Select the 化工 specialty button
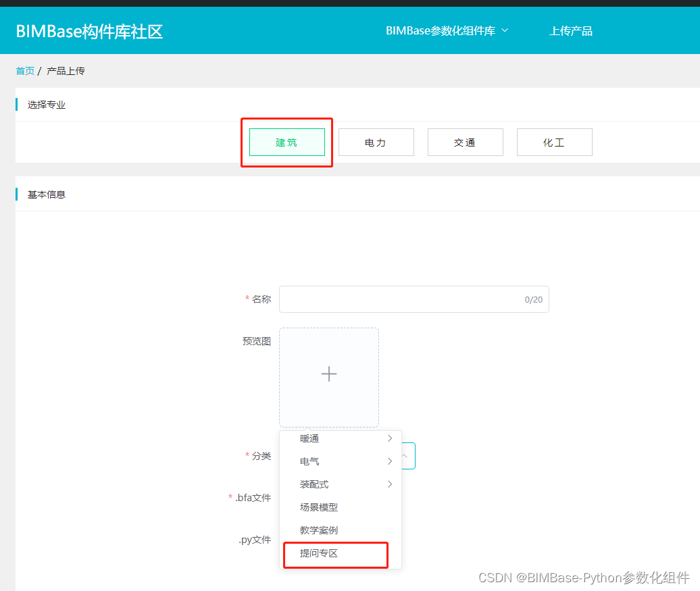 click(555, 143)
